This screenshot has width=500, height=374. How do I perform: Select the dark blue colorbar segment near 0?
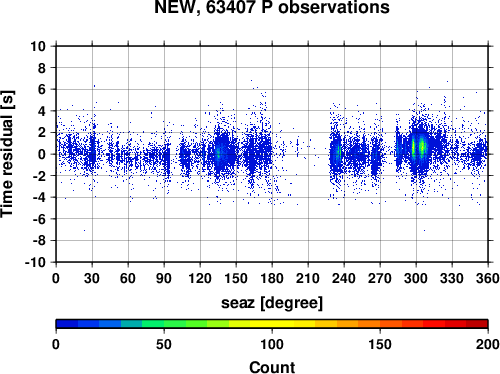(x=67, y=324)
